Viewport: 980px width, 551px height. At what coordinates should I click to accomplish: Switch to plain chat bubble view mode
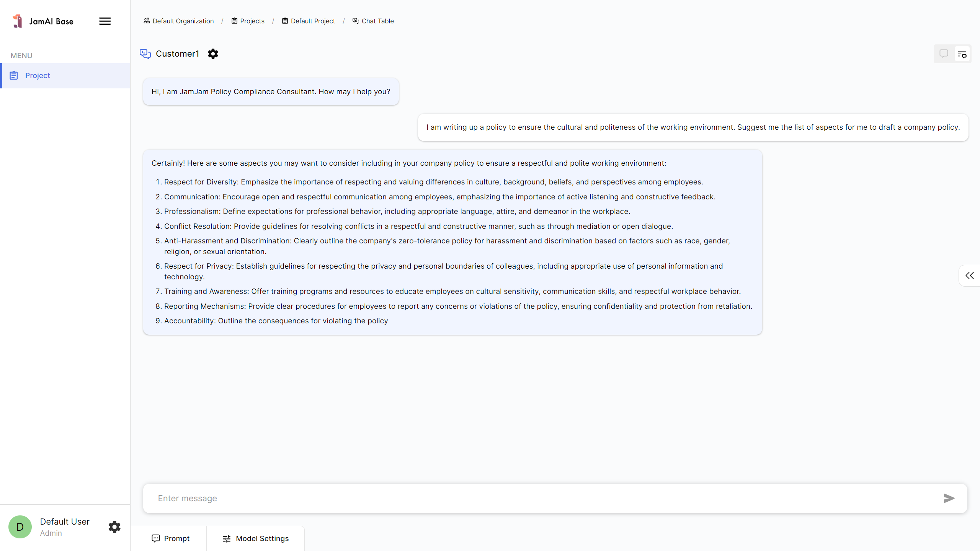pos(944,54)
